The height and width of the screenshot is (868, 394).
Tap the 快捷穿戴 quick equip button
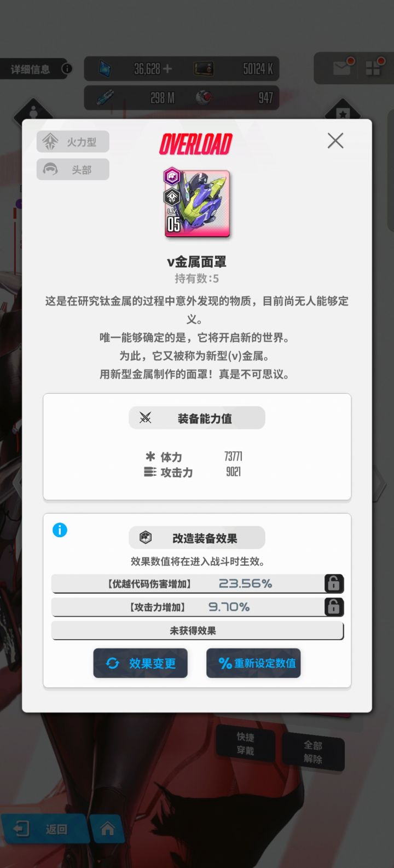tap(245, 744)
